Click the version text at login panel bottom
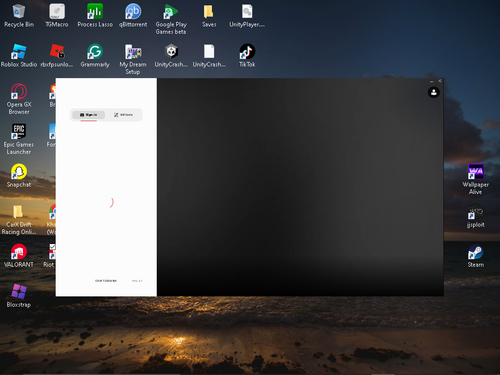The image size is (500, 375). coord(137,281)
